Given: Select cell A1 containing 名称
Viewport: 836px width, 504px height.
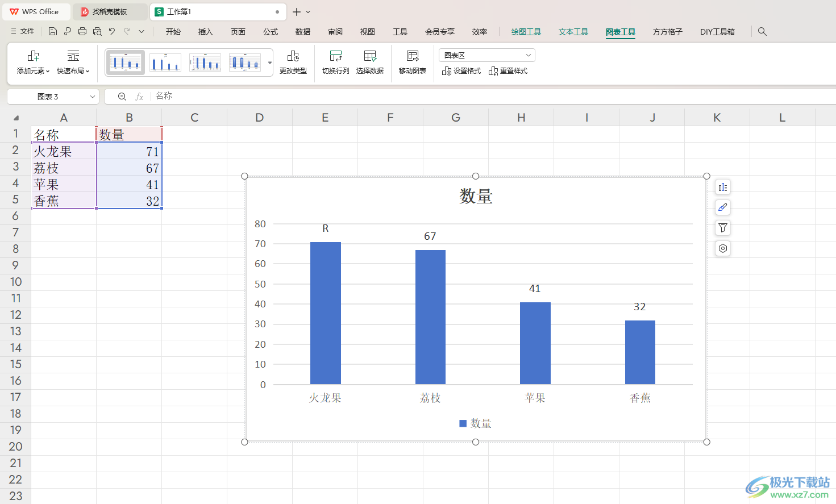Looking at the screenshot, I should tap(64, 135).
